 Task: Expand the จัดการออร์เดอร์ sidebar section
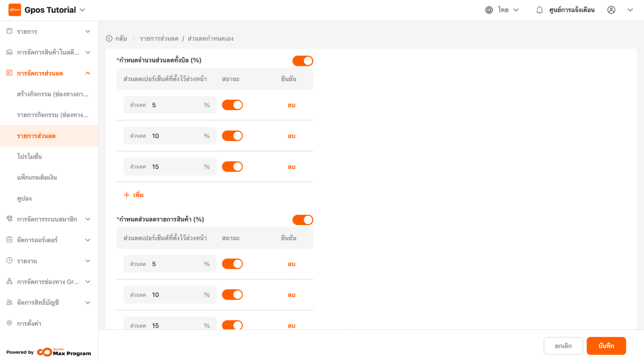pos(88,240)
